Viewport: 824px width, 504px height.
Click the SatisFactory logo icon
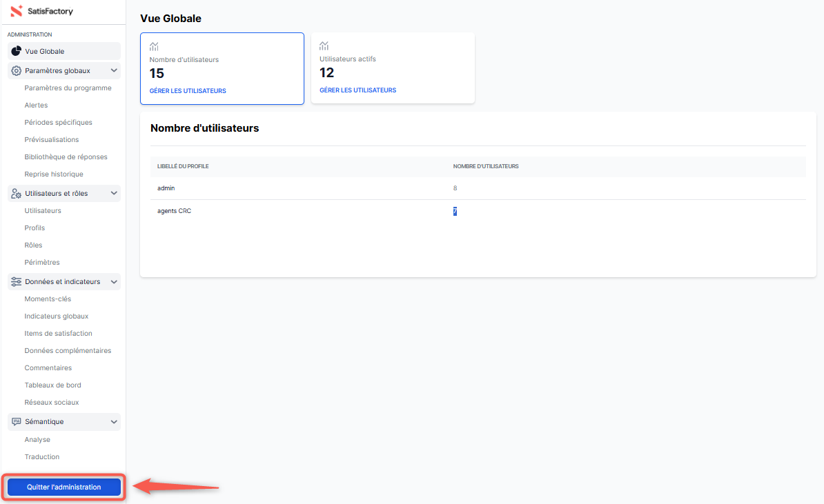pyautogui.click(x=17, y=11)
